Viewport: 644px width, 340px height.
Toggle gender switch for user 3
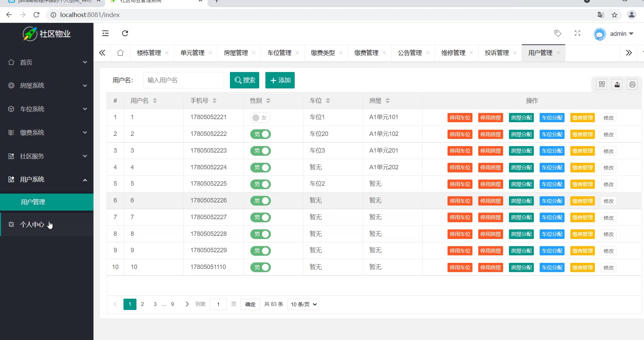[260, 151]
